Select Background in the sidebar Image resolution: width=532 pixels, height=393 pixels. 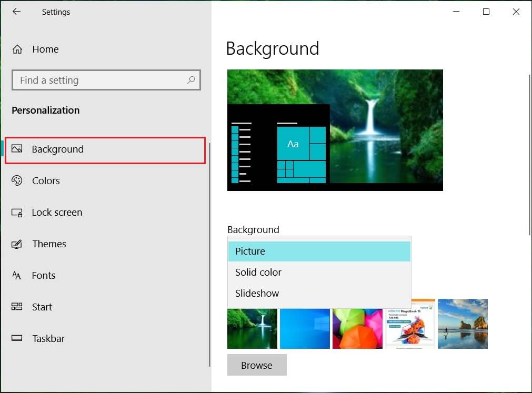105,150
